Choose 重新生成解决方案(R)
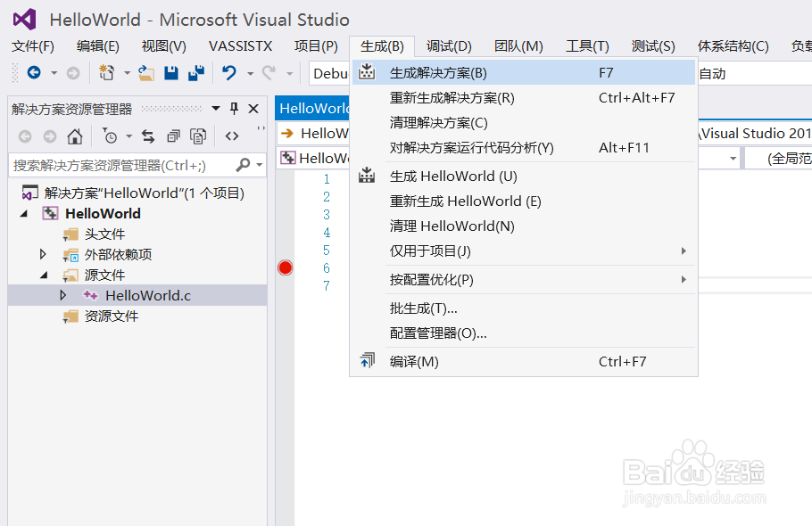The image size is (812, 526). (525, 98)
